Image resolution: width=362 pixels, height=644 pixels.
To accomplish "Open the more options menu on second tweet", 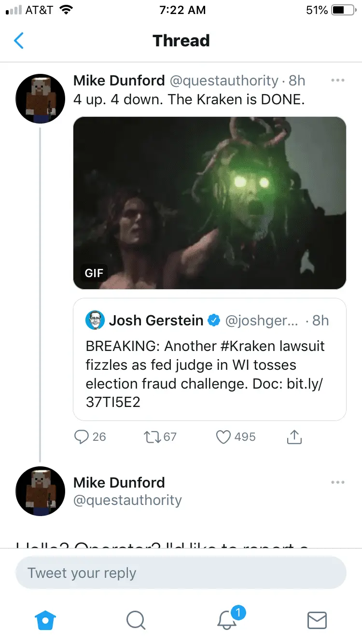I will [338, 482].
